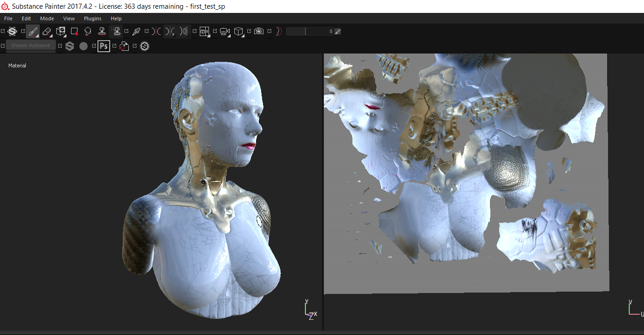This screenshot has width=644, height=335.
Task: Select the Projection tool cube icon
Action: pos(60,31)
